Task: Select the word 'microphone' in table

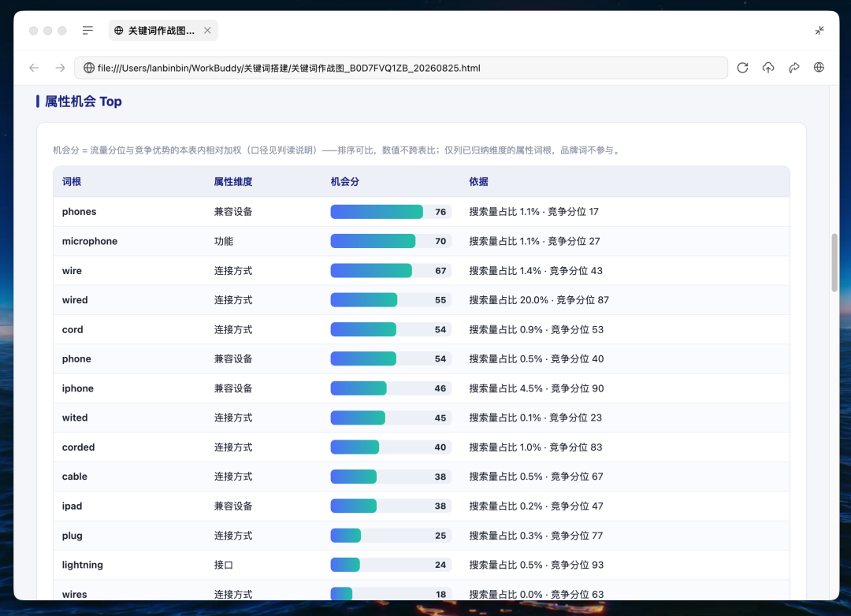Action: 90,241
